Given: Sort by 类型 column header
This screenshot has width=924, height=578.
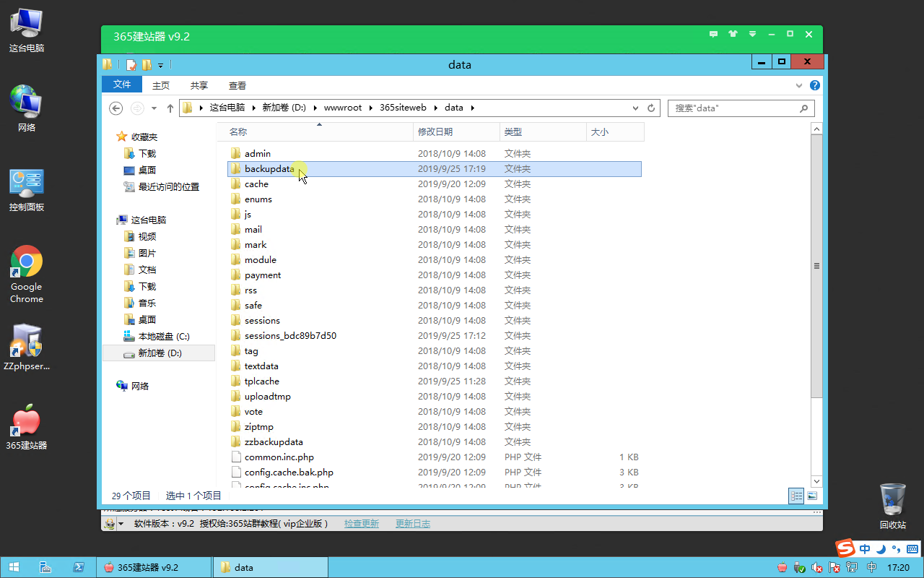Looking at the screenshot, I should point(543,132).
